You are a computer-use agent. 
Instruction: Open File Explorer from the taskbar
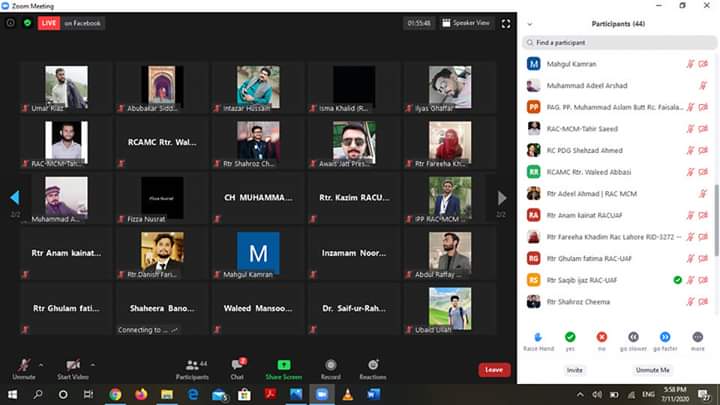[x=167, y=394]
